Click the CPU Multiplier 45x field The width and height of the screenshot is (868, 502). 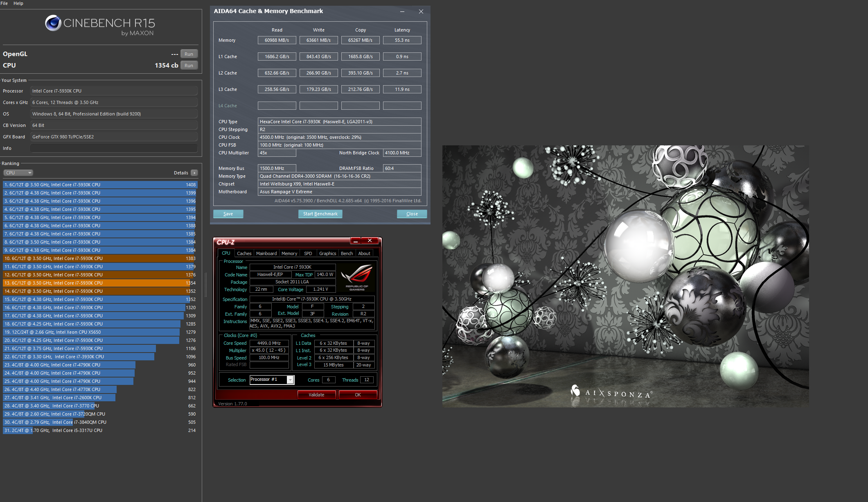(277, 153)
